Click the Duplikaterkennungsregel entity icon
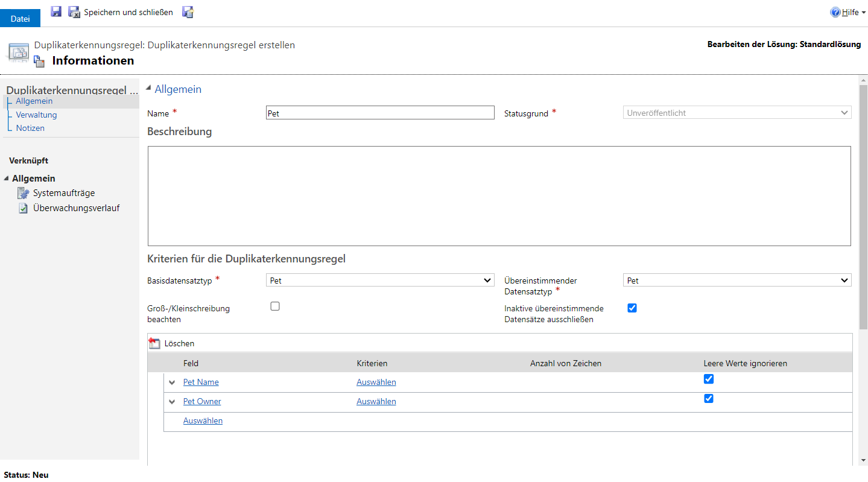The width and height of the screenshot is (868, 482). pos(17,52)
